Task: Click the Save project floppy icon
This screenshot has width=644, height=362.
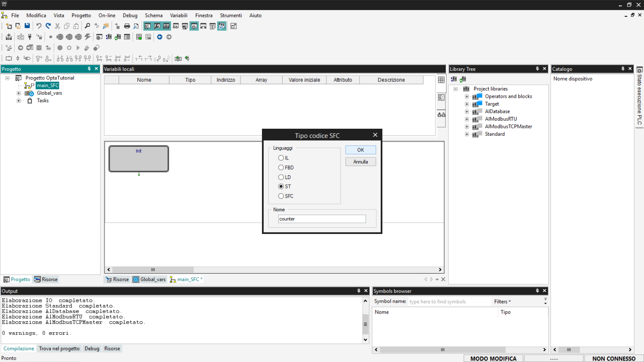Action: click(27, 26)
